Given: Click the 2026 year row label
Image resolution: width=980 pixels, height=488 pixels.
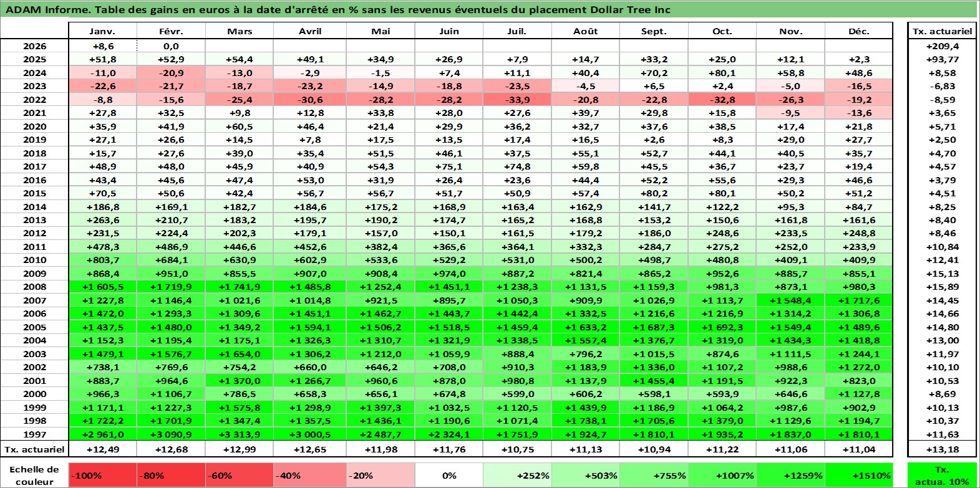Looking at the screenshot, I should click(34, 46).
